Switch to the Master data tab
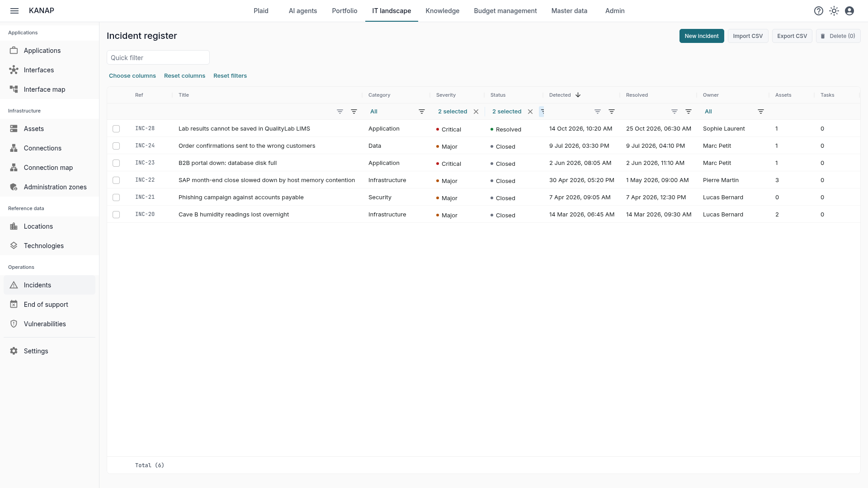Image resolution: width=868 pixels, height=488 pixels. (x=569, y=11)
